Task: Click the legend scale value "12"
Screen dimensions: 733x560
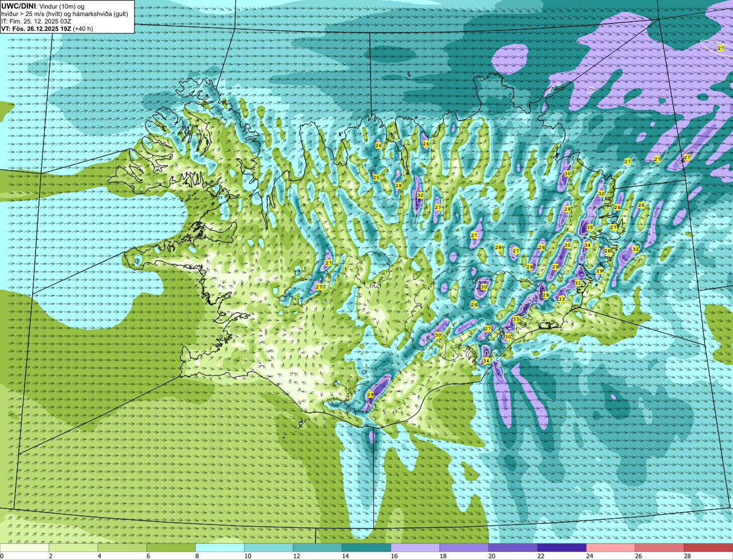Action: pos(296,556)
